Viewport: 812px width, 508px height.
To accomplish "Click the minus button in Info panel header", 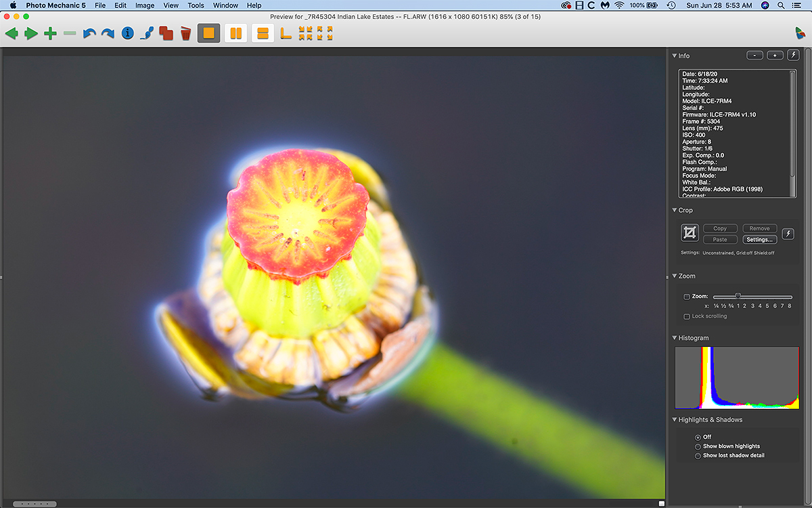I will (755, 56).
